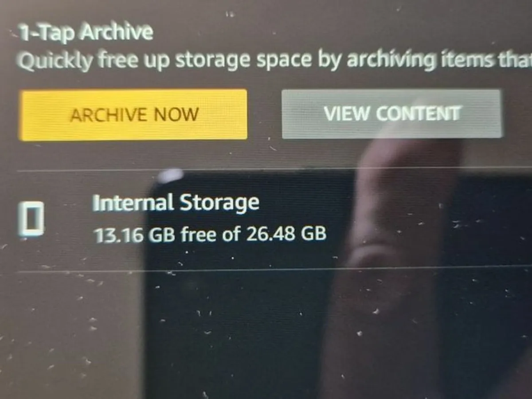Click the word CONTENT on the gray button
The width and height of the screenshot is (532, 399).
[x=418, y=113]
